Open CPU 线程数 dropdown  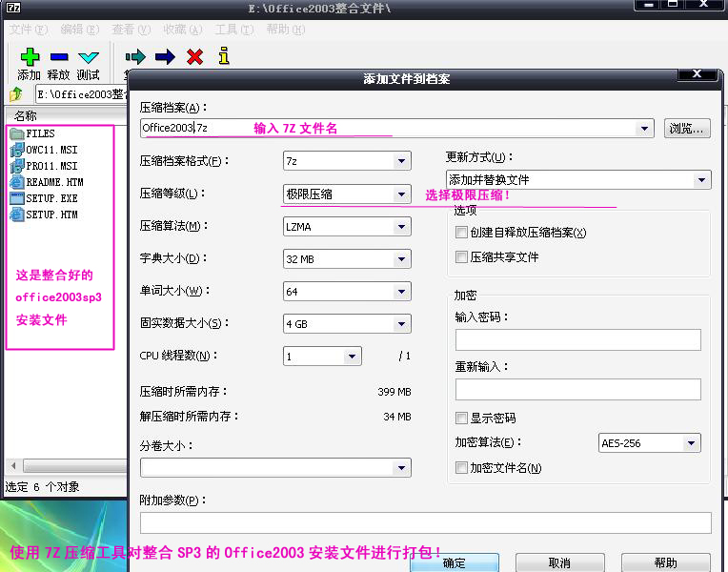tap(352, 356)
